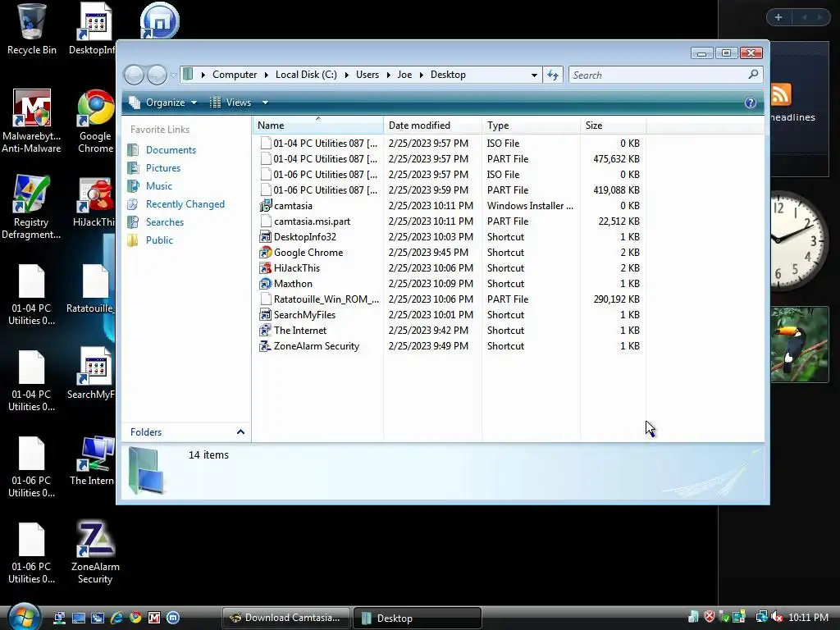Click the Windows Start orb
Image resolution: width=840 pixels, height=630 pixels.
pos(24,617)
